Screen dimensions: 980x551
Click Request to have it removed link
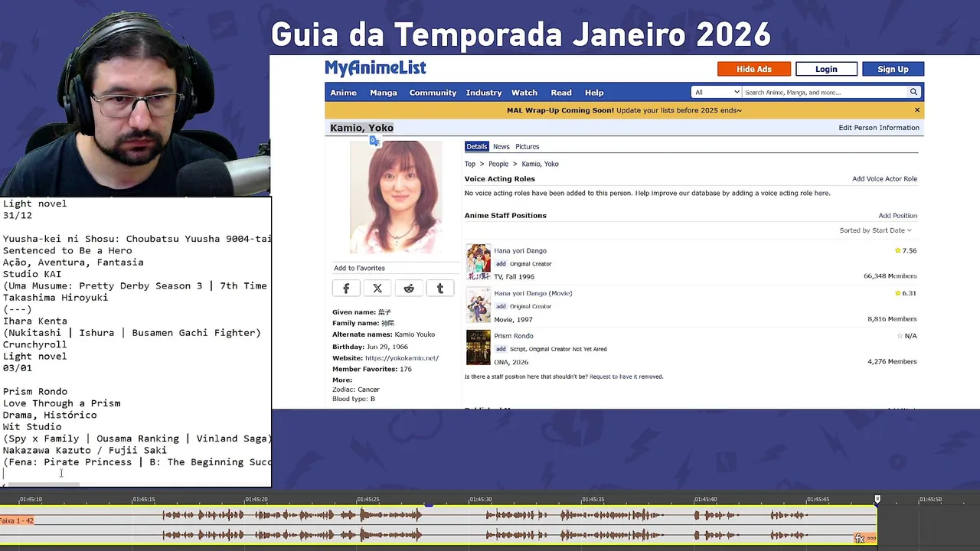(x=626, y=377)
